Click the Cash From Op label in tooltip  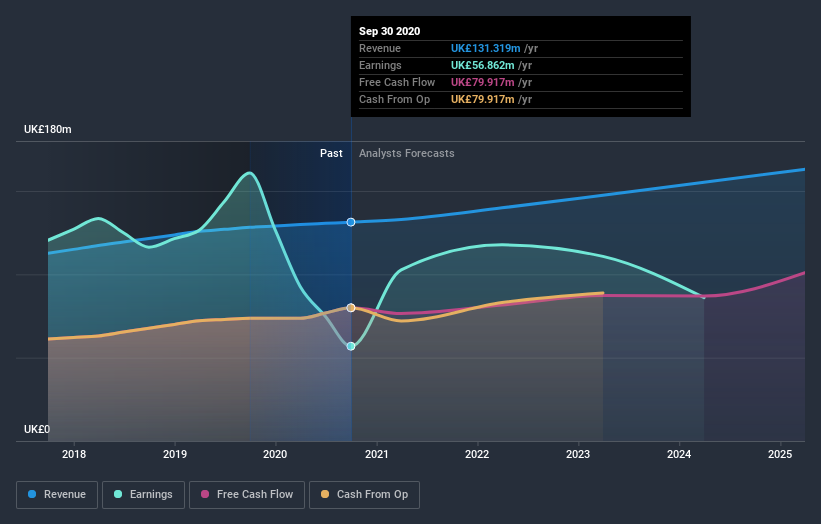pos(394,99)
